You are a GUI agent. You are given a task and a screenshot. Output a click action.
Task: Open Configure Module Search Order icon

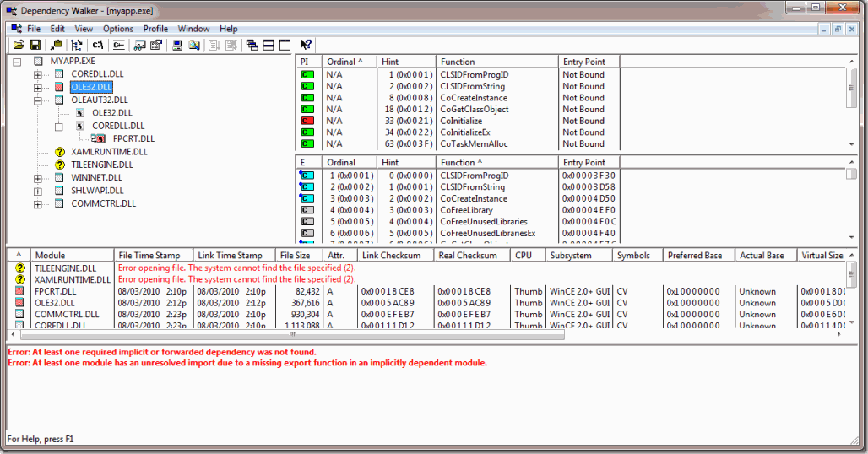point(193,46)
